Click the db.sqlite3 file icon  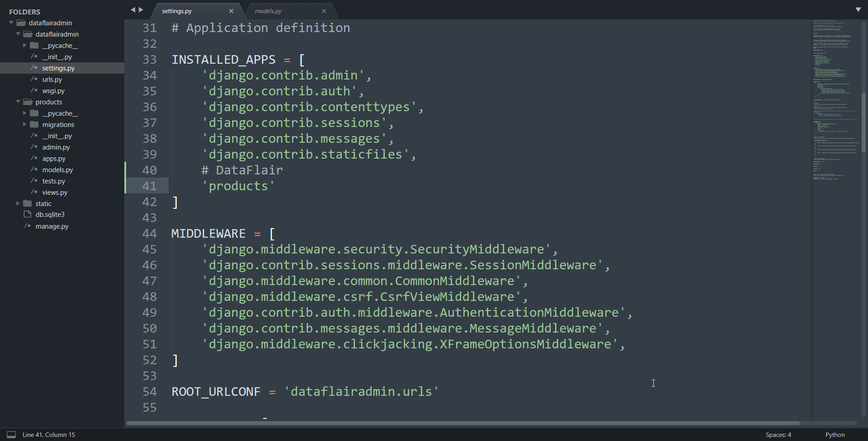pos(27,214)
